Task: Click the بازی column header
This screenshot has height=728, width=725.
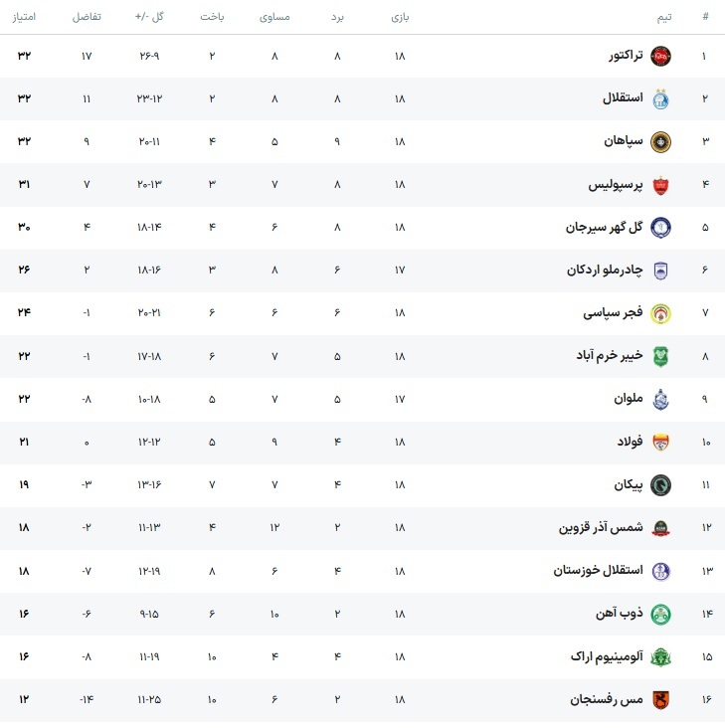Action: pyautogui.click(x=400, y=17)
